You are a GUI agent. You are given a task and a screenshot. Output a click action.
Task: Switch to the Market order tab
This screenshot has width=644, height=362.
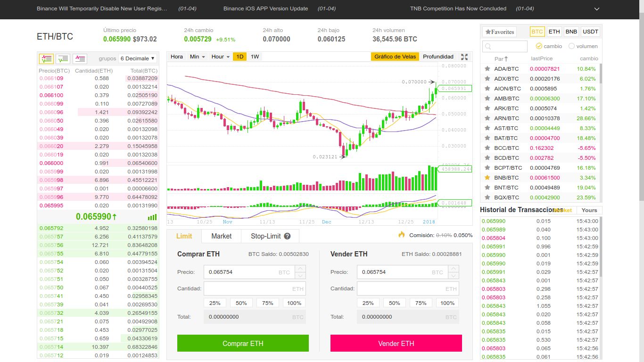tap(222, 236)
